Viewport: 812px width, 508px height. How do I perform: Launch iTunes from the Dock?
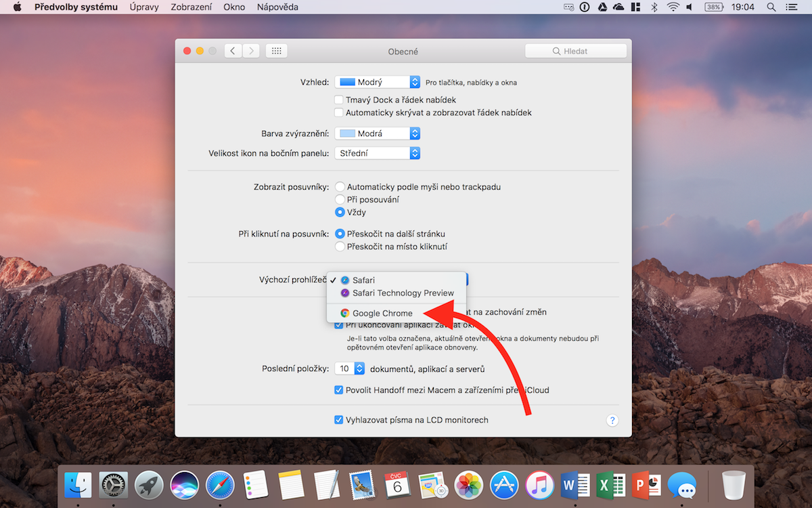pos(539,485)
